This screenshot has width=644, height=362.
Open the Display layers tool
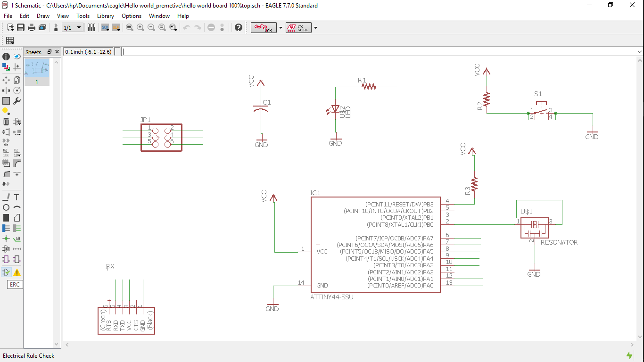pyautogui.click(x=6, y=67)
